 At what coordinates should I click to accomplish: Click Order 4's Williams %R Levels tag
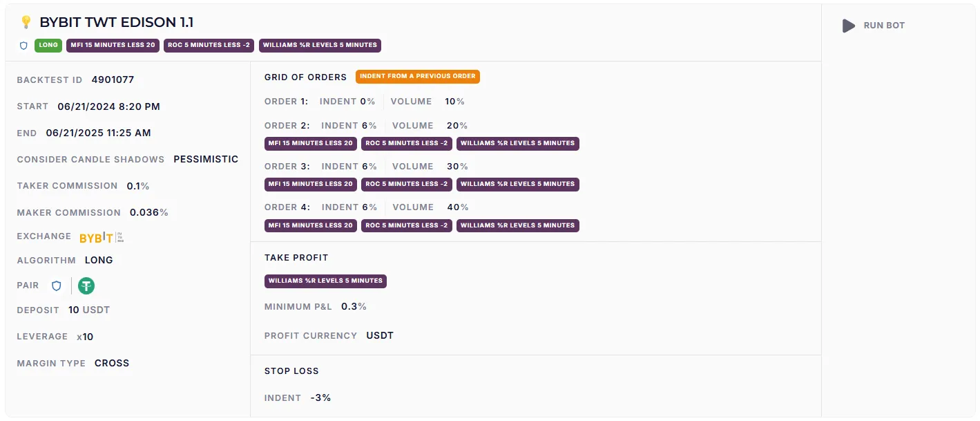[x=517, y=225]
